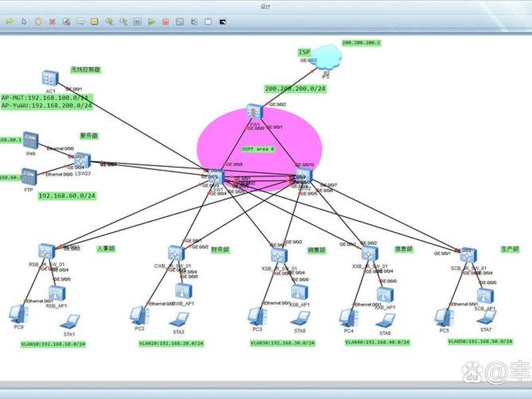532x399 pixels.
Task: Select the PC4 computer
Action: [x=348, y=318]
